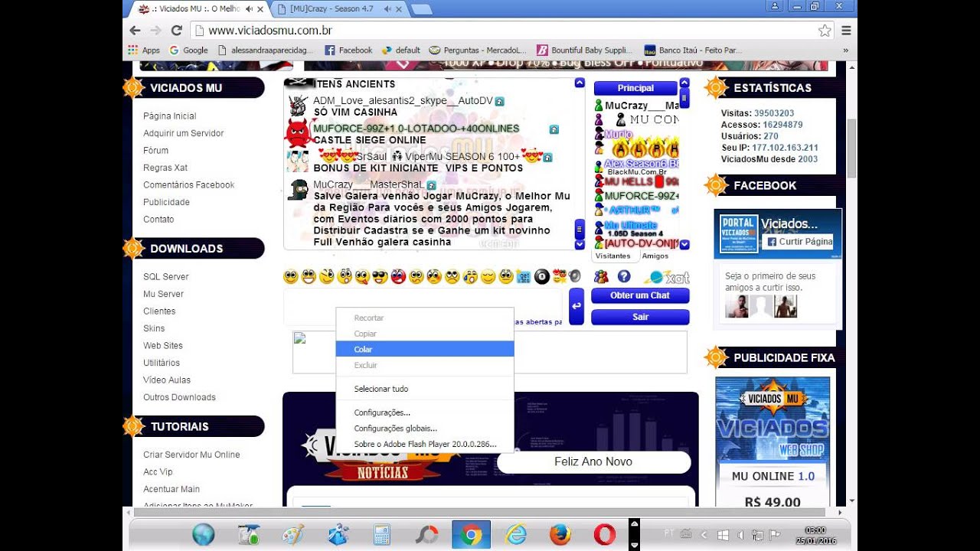This screenshot has width=980, height=551.
Task: Open Apps shortcut in bookmarks bar
Action: tap(144, 51)
